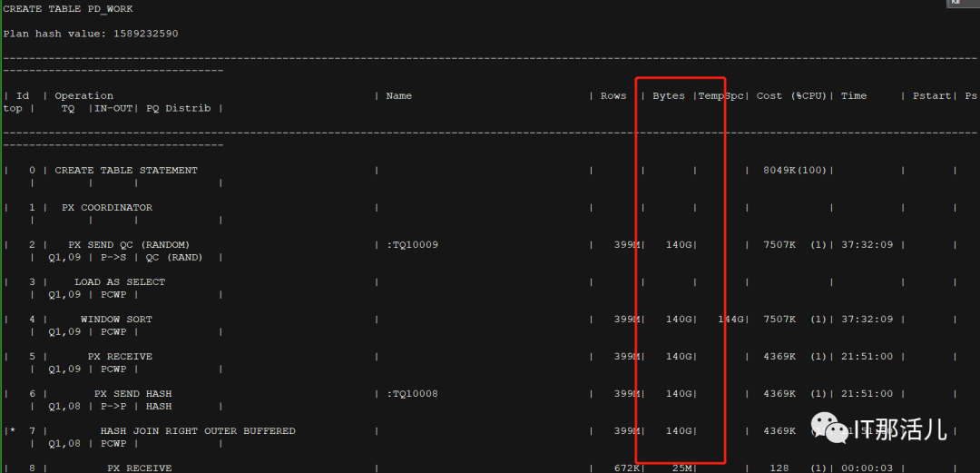Viewport: 980px width, 473px height.
Task: Click the 'Operation' column header
Action: pyautogui.click(x=83, y=95)
